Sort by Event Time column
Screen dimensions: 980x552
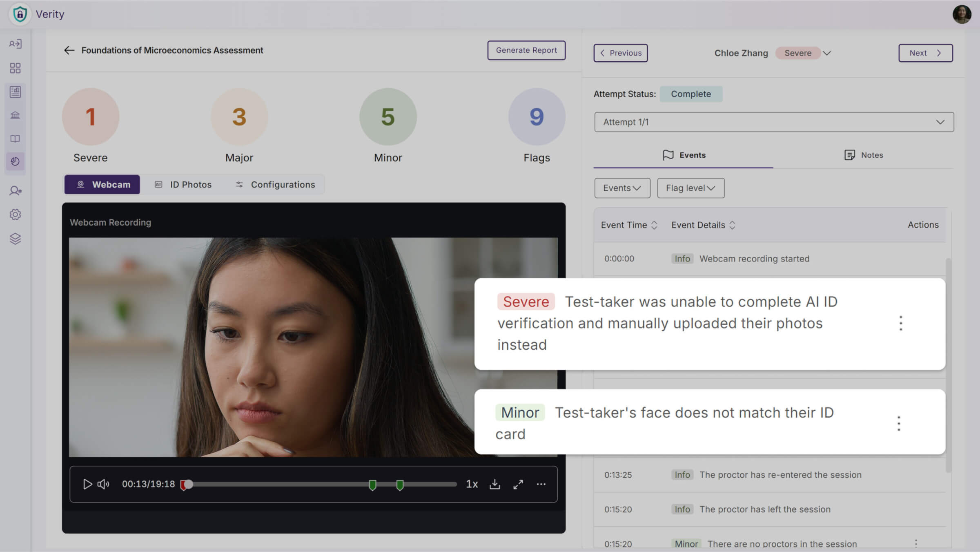[654, 225]
